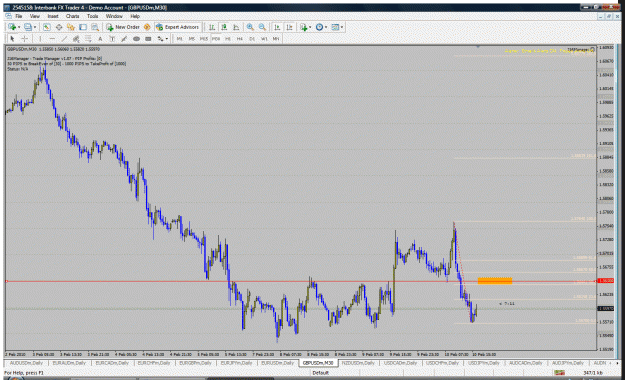Open the Profiles toolbar icon
The height and width of the screenshot is (380, 625).
[28, 27]
